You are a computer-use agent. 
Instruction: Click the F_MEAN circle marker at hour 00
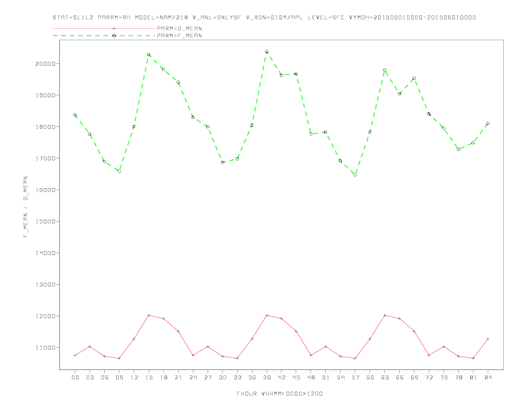click(75, 115)
